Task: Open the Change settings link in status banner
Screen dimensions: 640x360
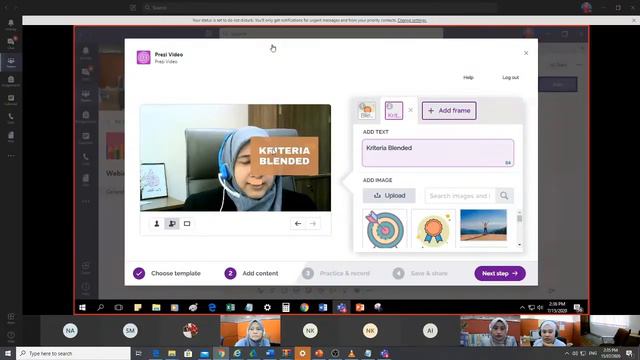Action: point(412,20)
